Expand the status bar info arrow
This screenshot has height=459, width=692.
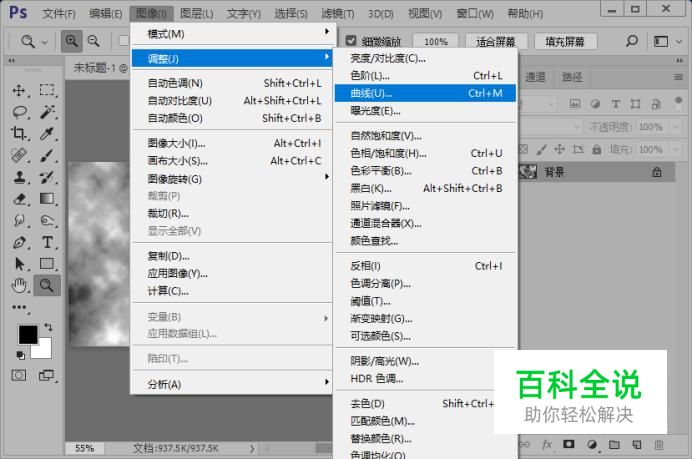pos(252,448)
